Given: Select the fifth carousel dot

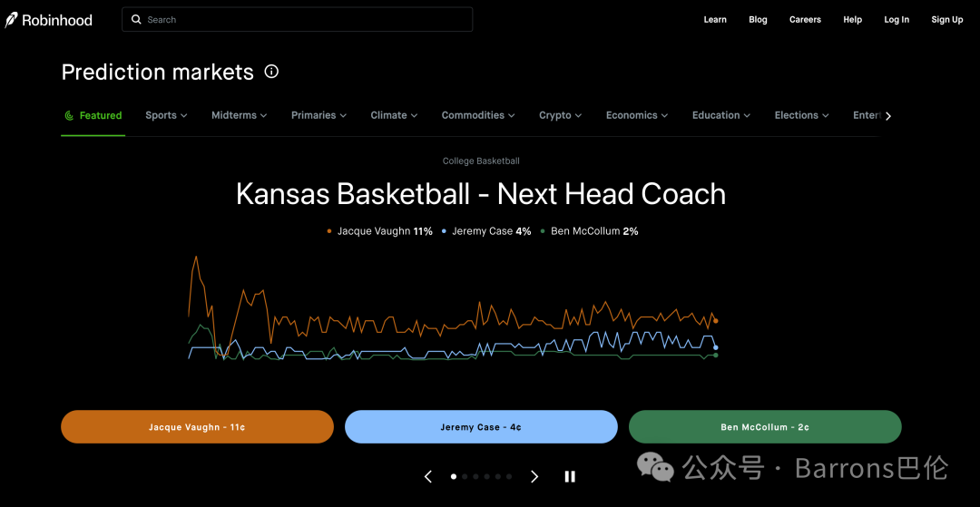Looking at the screenshot, I should [x=497, y=476].
